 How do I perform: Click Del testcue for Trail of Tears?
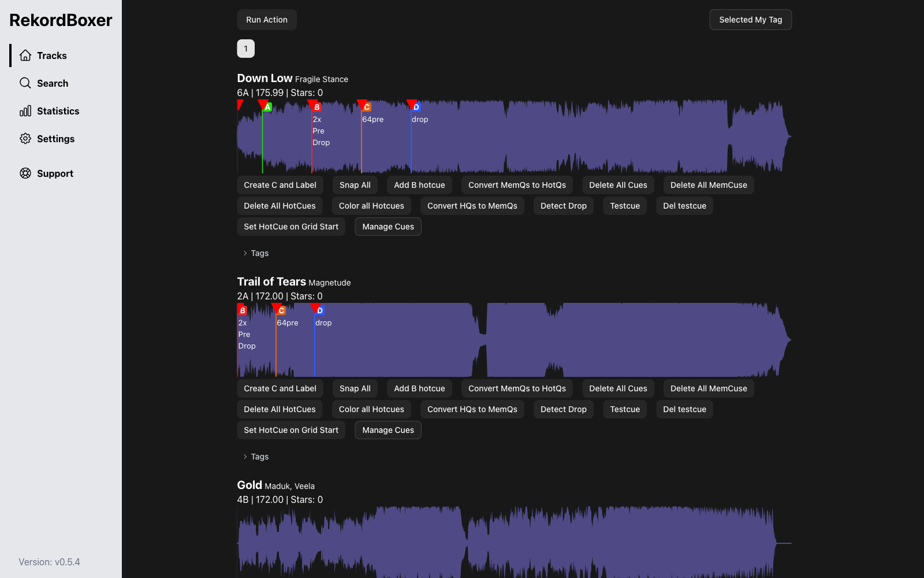tap(684, 409)
